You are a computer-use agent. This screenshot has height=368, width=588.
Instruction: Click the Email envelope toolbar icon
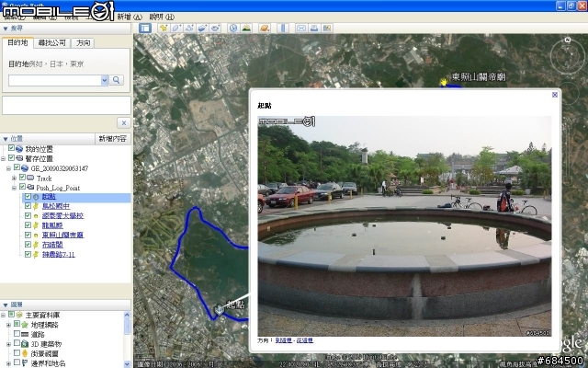click(x=301, y=29)
